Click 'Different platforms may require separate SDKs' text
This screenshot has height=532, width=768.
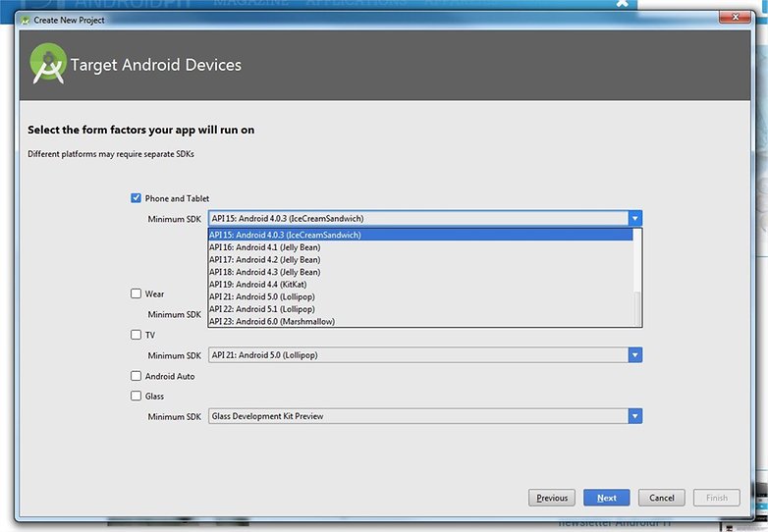[111, 154]
